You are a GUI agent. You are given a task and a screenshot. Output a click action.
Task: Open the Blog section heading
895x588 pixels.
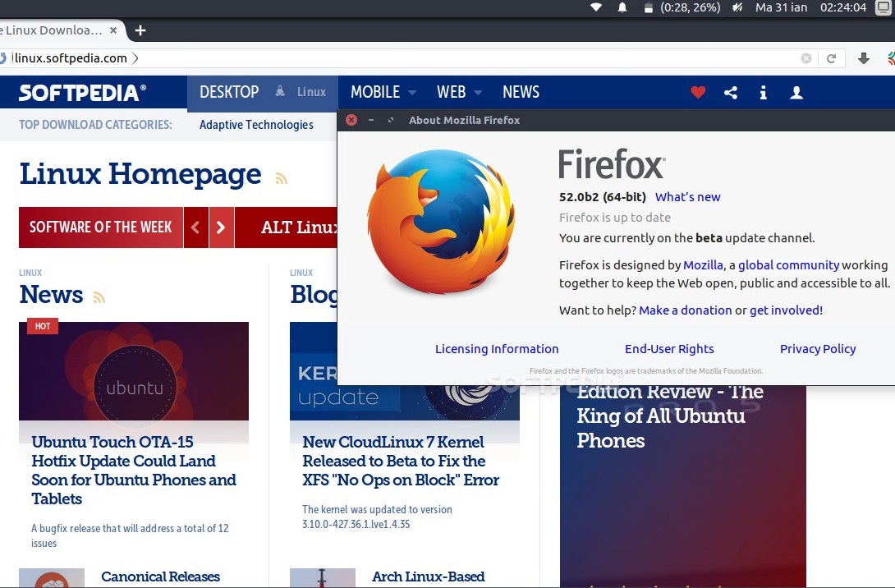point(314,295)
